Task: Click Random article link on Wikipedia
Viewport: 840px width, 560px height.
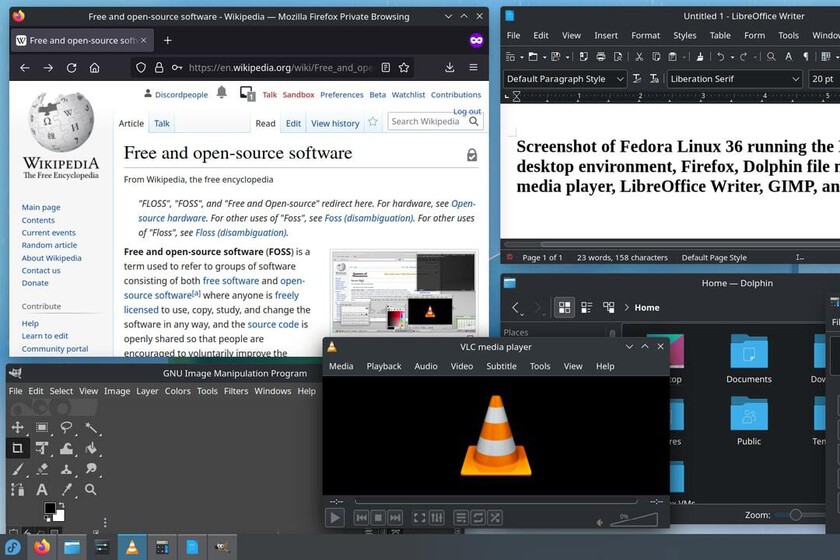Action: point(49,245)
